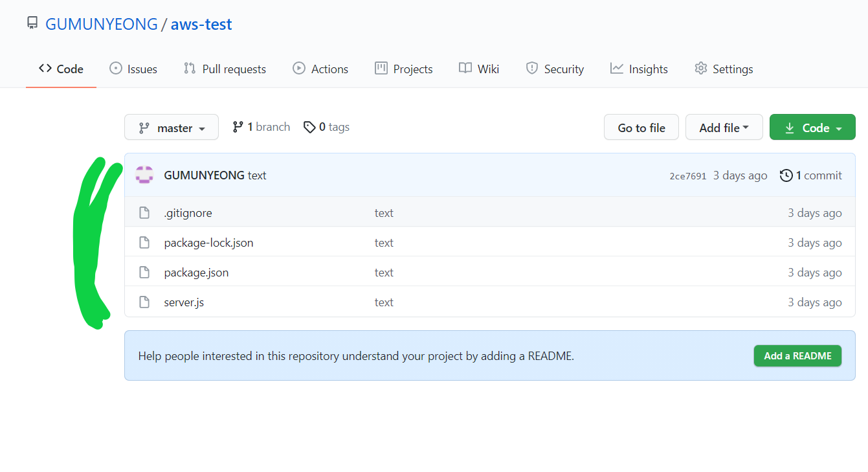This screenshot has width=868, height=472.
Task: Open the Insights tab
Action: click(639, 69)
